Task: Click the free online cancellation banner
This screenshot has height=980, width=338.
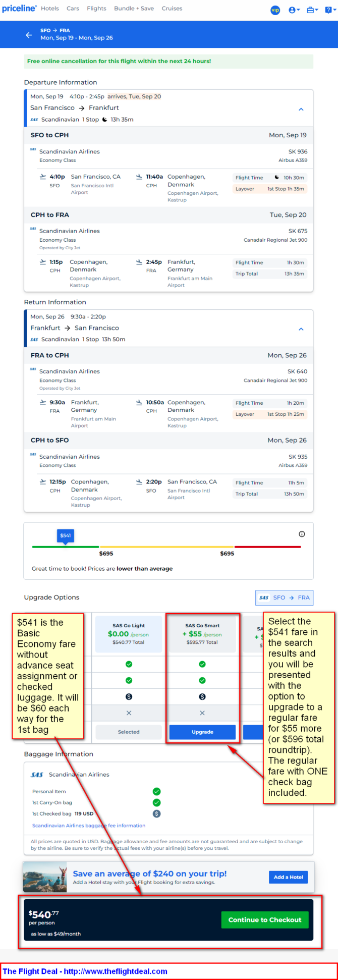Action: click(168, 61)
